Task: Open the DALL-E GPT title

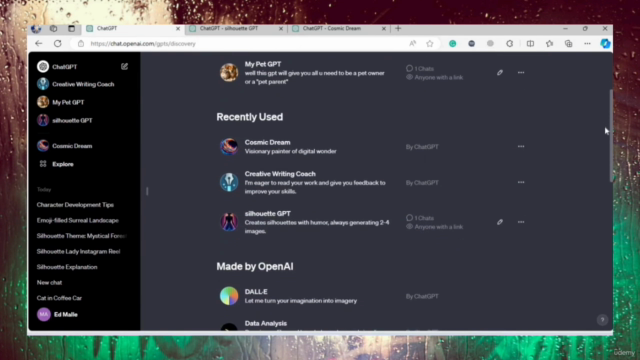Action: pos(256,292)
